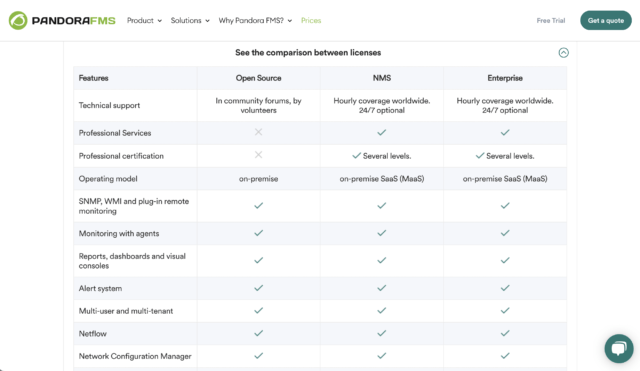The width and height of the screenshot is (640, 371).
Task: Click Enterprise checkmark for Netflow
Action: [505, 333]
